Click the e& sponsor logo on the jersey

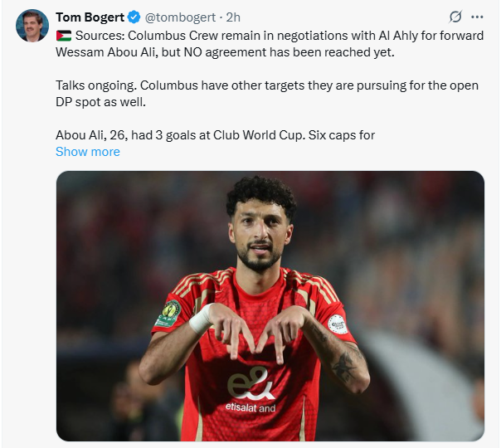coord(250,383)
